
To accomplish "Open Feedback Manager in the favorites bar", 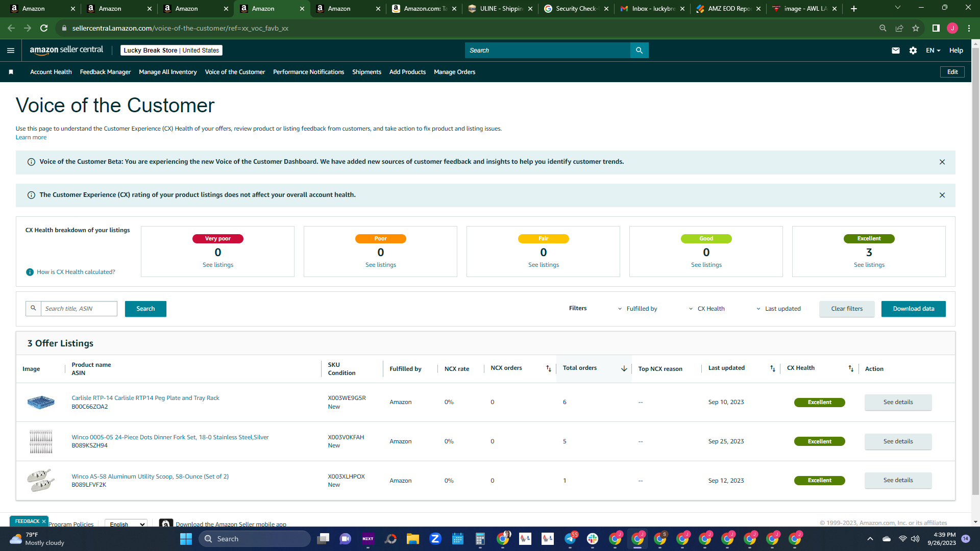I will [x=105, y=72].
